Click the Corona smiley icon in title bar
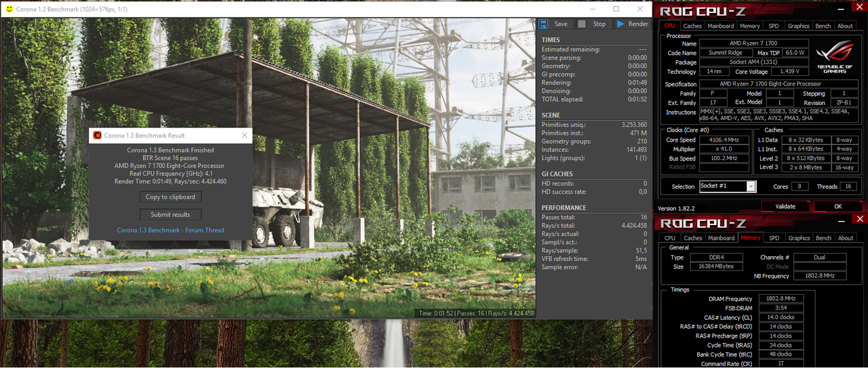The width and height of the screenshot is (868, 368). tap(7, 9)
